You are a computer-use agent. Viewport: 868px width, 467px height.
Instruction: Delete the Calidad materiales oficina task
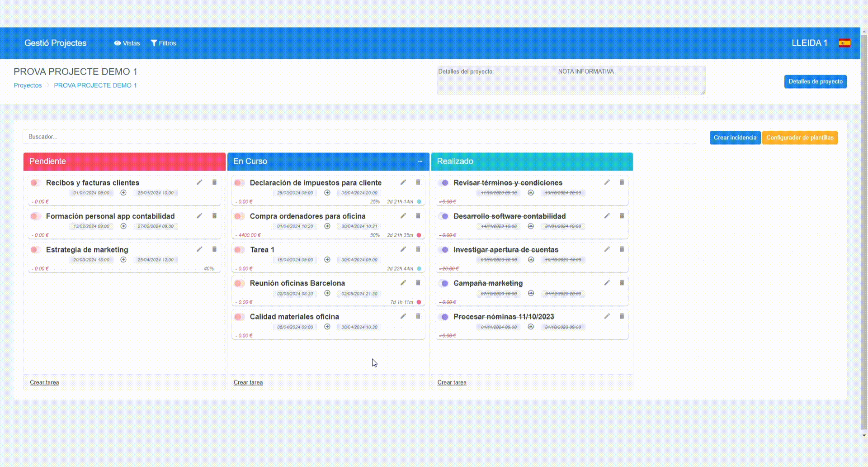pos(418,316)
